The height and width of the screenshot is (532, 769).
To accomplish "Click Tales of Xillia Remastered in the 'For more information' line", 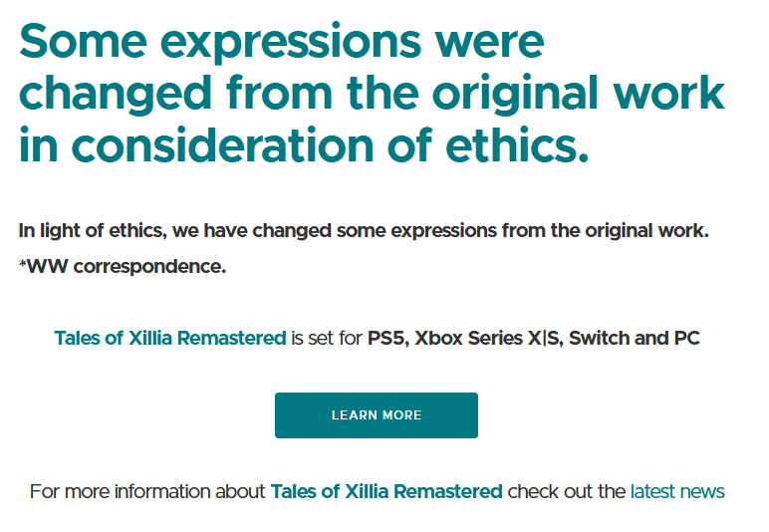I will pyautogui.click(x=386, y=491).
